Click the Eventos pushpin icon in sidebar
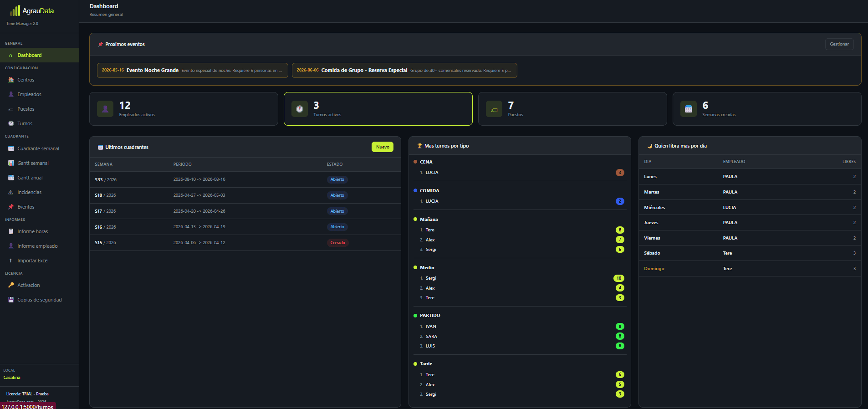Viewport: 868px width, 409px height. pyautogui.click(x=11, y=207)
